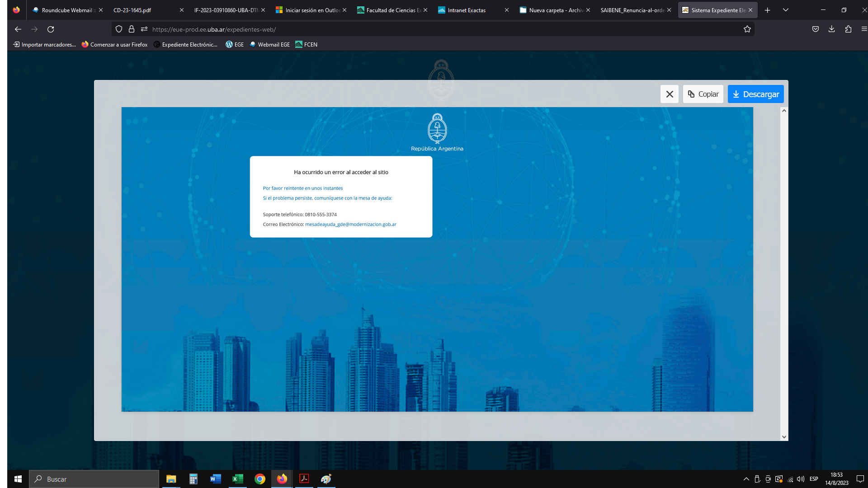Open the Webmail EGE bookmark
Image resolution: width=868 pixels, height=488 pixels.
pos(269,44)
